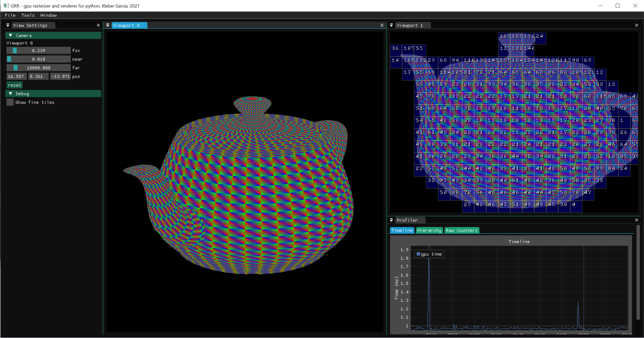The image size is (644, 338).
Task: Close the Viewport 0 panel
Action: tap(382, 25)
